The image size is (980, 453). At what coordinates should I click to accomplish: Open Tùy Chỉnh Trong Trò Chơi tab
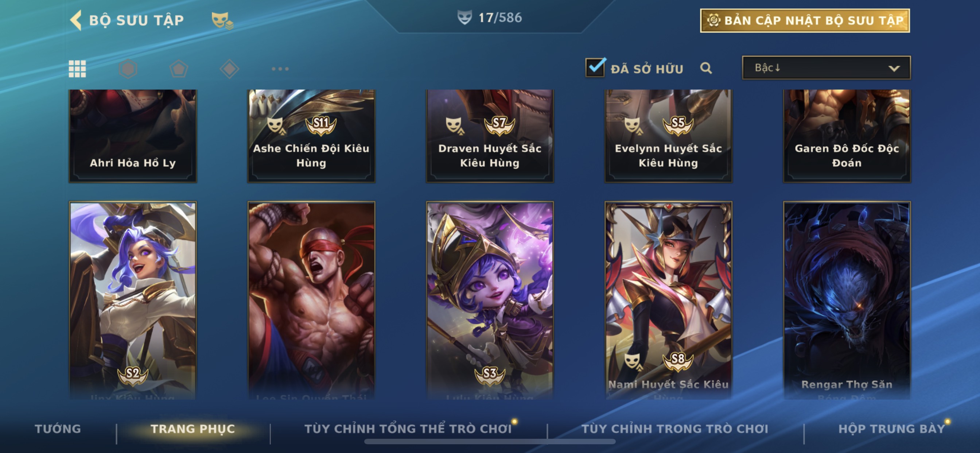(674, 429)
